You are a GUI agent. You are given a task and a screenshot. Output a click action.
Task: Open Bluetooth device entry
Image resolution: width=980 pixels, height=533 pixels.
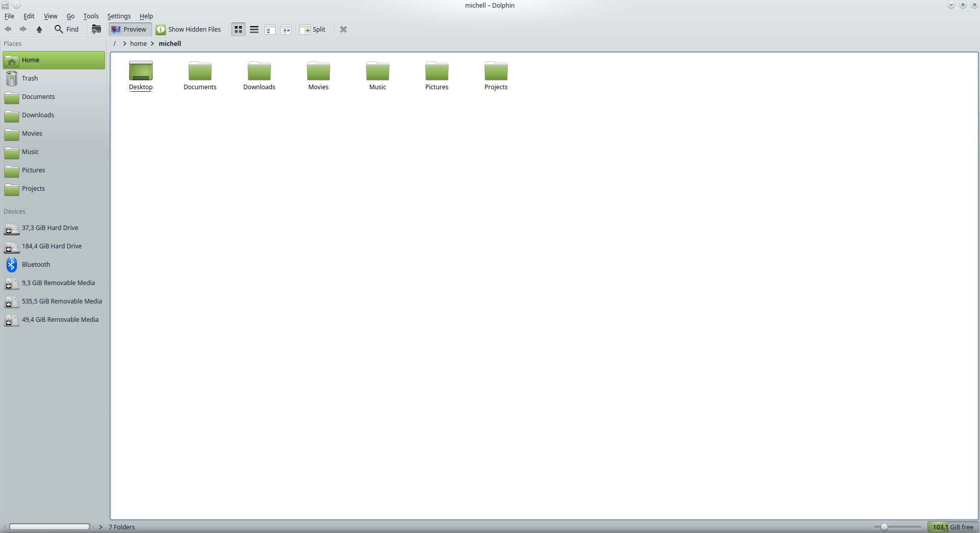click(54, 265)
